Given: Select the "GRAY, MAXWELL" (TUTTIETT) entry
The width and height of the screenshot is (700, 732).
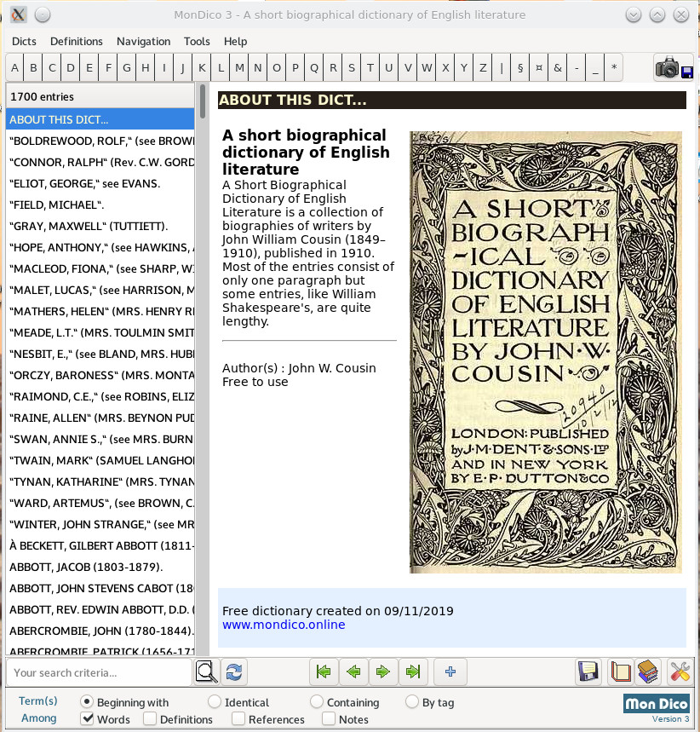Looking at the screenshot, I should tap(100, 227).
